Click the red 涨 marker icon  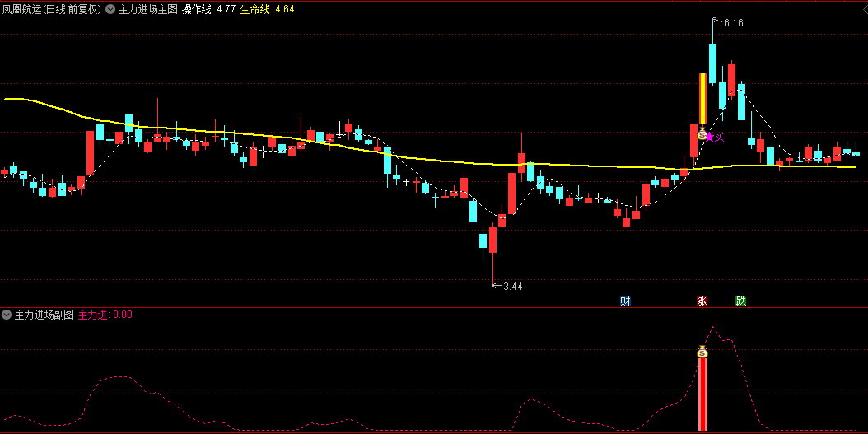click(x=702, y=301)
